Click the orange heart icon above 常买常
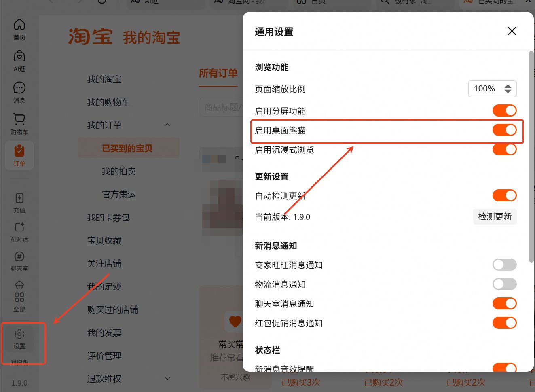The height and width of the screenshot is (392, 535). (235, 321)
